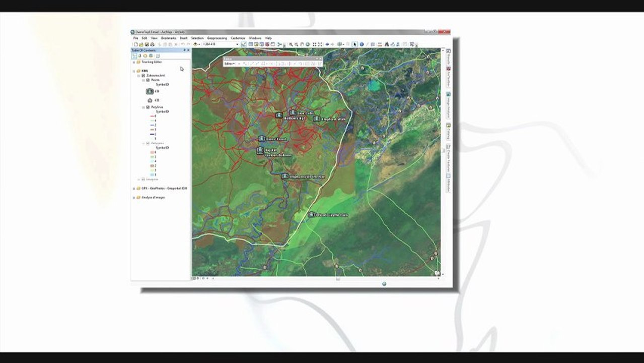Viewport: 644px width, 363px height.
Task: Open the Create Features side tab
Action: pyautogui.click(x=448, y=159)
